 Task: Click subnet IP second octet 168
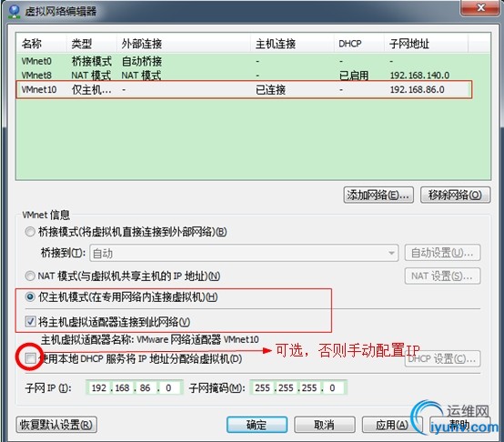tap(123, 387)
